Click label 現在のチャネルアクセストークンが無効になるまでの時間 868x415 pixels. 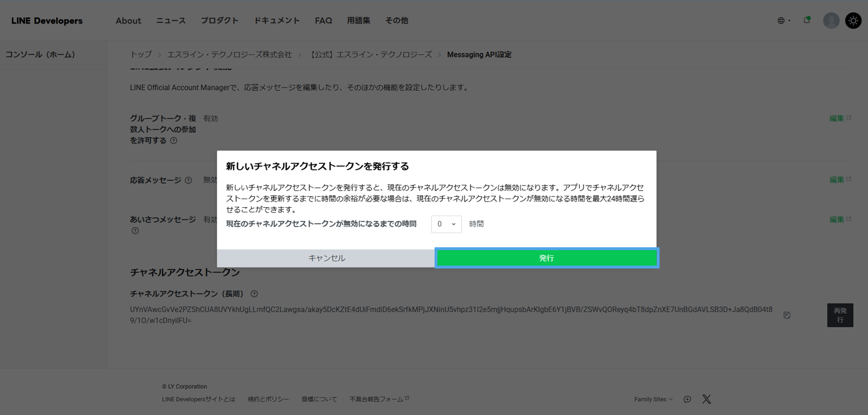tap(321, 224)
